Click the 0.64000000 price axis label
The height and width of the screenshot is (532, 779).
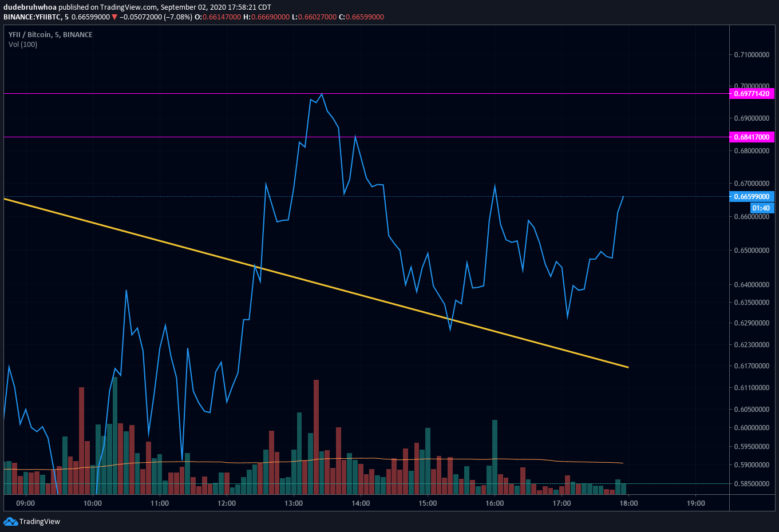752,285
